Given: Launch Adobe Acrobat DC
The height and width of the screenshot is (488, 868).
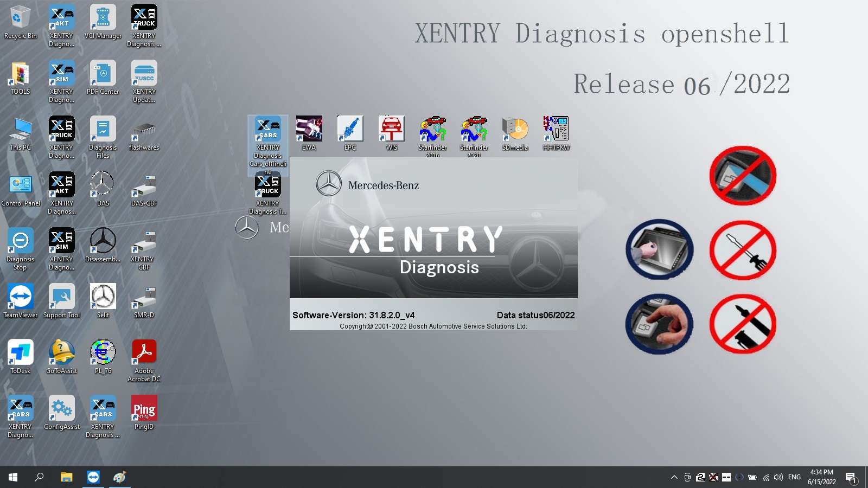Looking at the screenshot, I should 144,361.
